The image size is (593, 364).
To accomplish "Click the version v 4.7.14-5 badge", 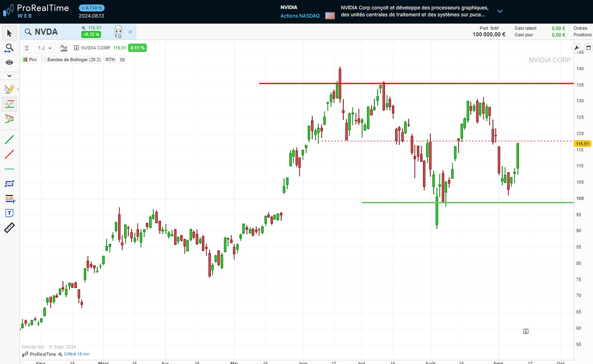I will pos(92,8).
